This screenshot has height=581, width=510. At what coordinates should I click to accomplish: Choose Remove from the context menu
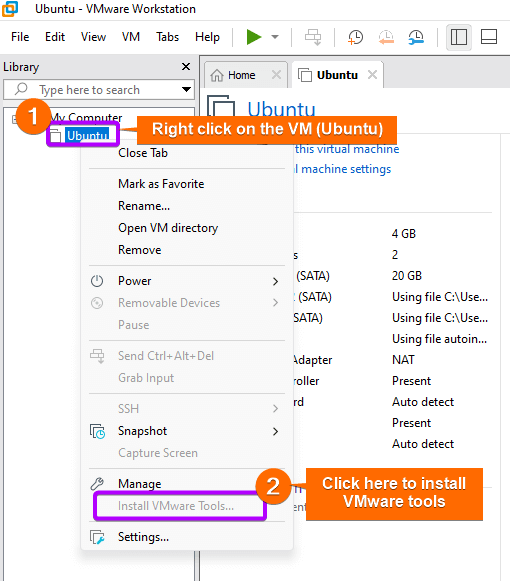(139, 250)
